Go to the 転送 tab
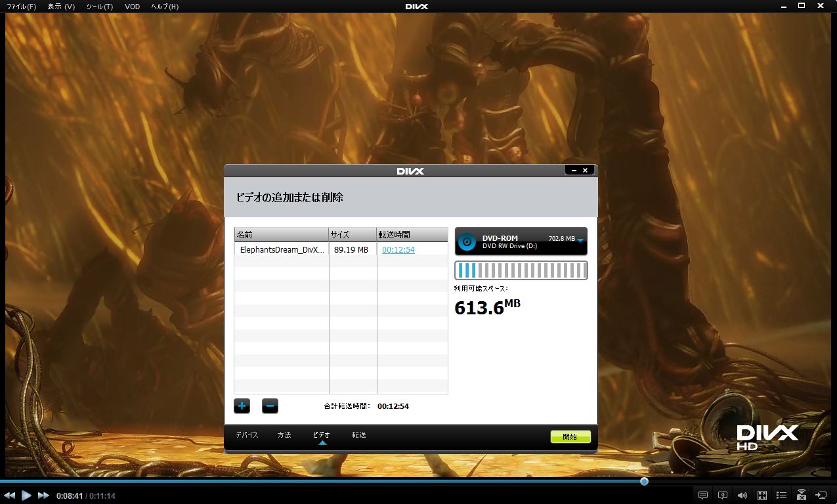This screenshot has width=837, height=504. tap(359, 435)
